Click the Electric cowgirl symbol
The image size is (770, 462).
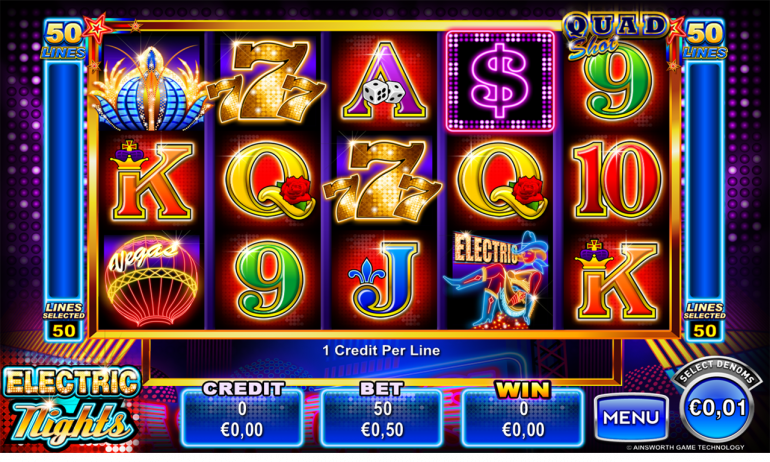point(497,280)
